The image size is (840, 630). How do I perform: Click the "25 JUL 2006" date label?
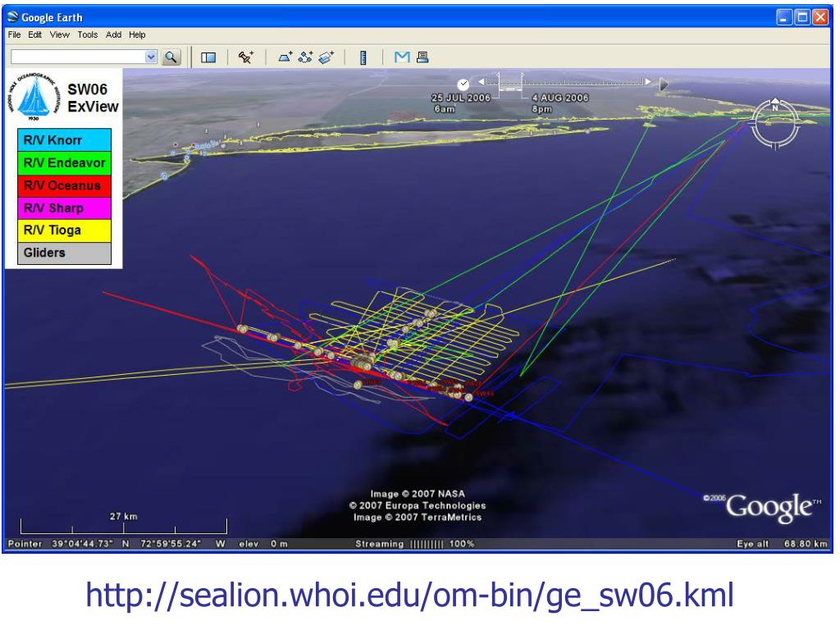[461, 98]
